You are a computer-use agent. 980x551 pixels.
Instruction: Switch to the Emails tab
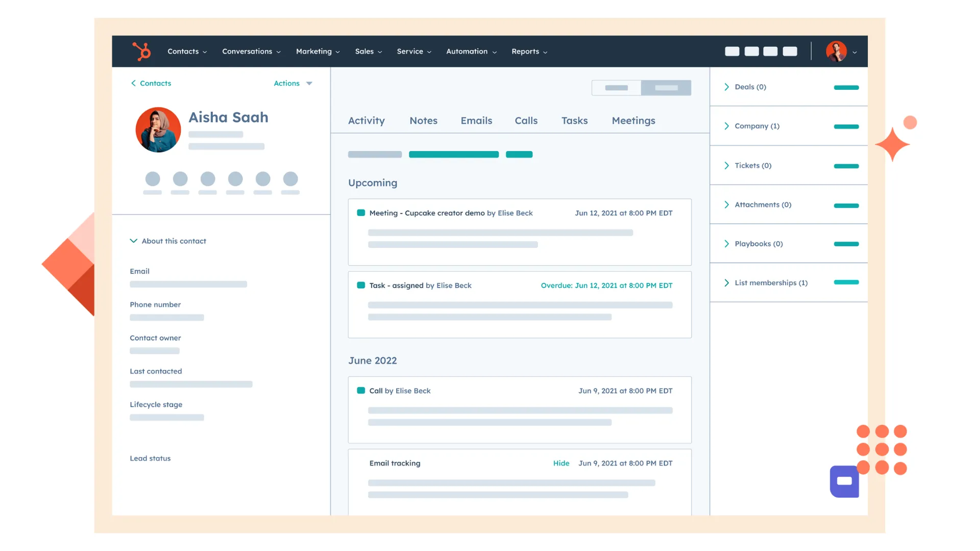[476, 121]
